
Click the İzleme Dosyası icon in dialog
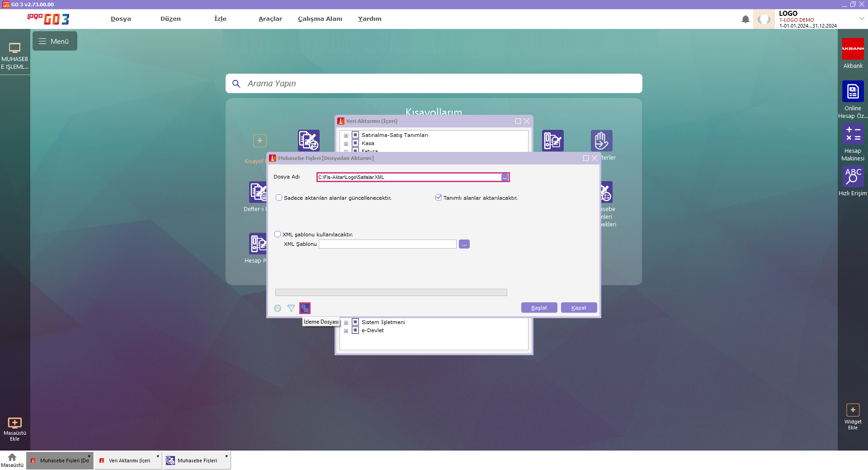click(305, 308)
